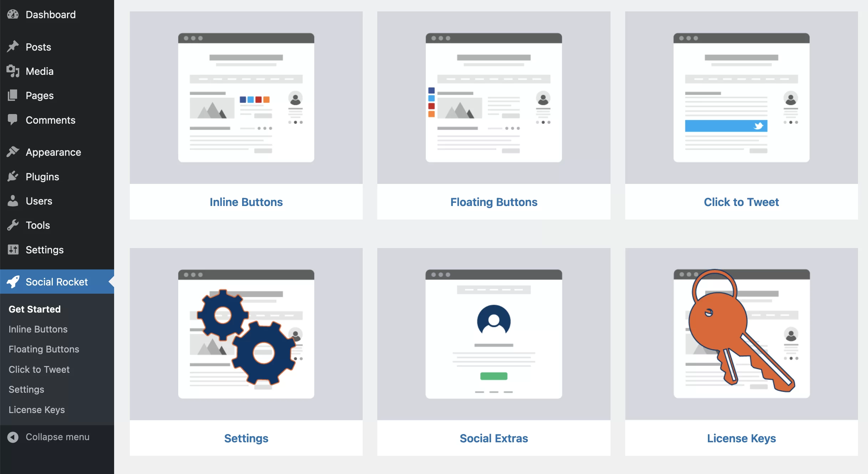Click the Floating Buttons sidebar item
Screen dimensions: 868x474
coord(44,349)
